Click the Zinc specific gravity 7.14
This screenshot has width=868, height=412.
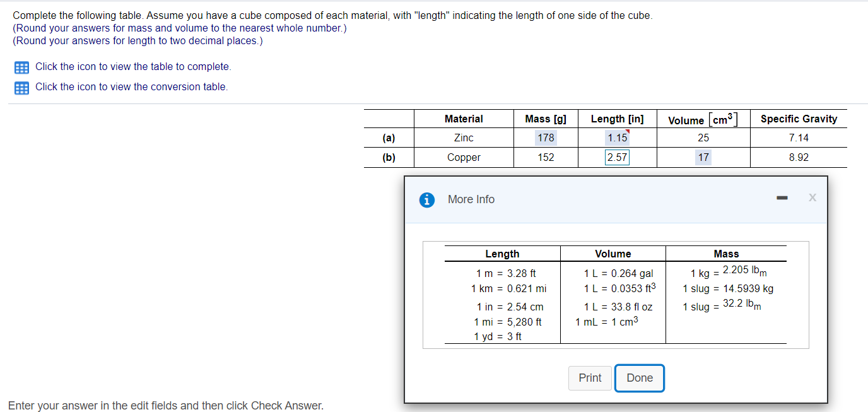coord(799,138)
